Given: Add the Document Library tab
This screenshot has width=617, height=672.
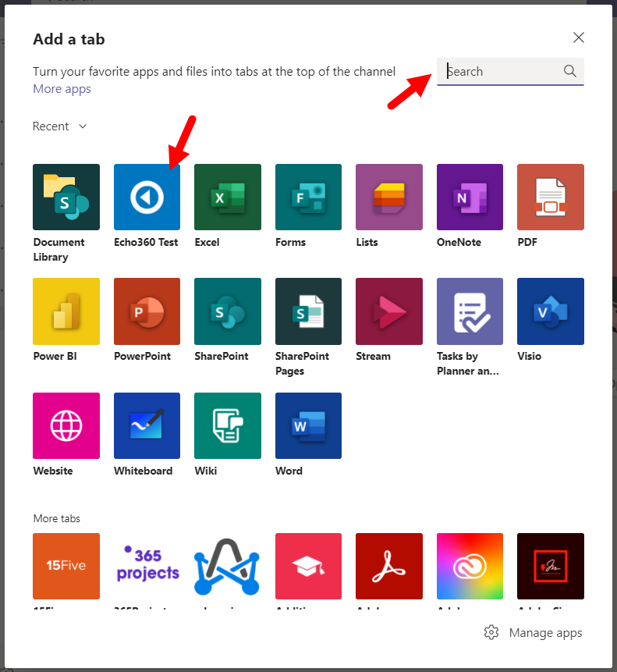Looking at the screenshot, I should 66,197.
